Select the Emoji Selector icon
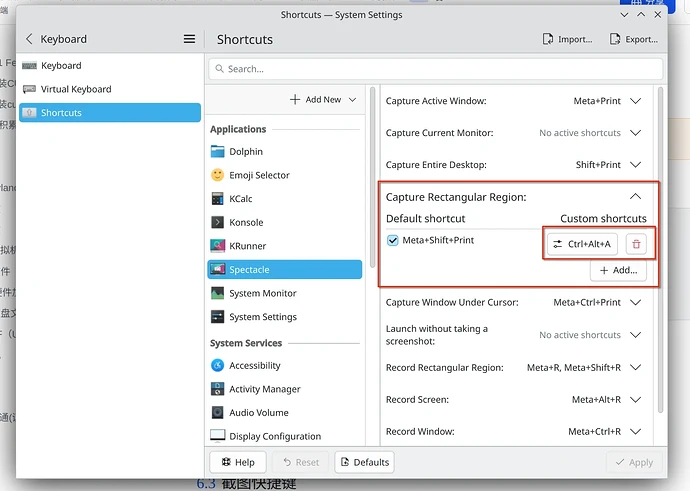690x491 pixels. (218, 175)
